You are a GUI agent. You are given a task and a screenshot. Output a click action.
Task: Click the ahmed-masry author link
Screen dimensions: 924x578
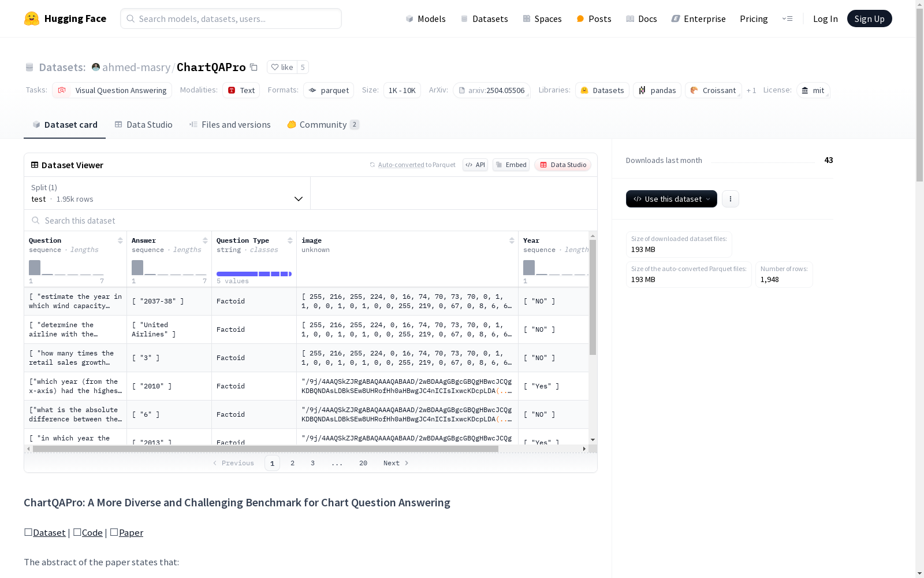point(136,67)
